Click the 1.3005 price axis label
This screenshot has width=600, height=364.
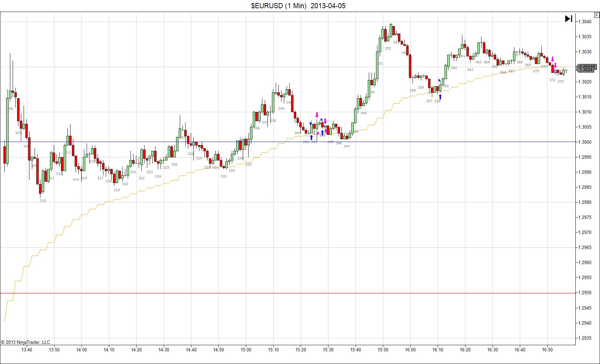[585, 127]
